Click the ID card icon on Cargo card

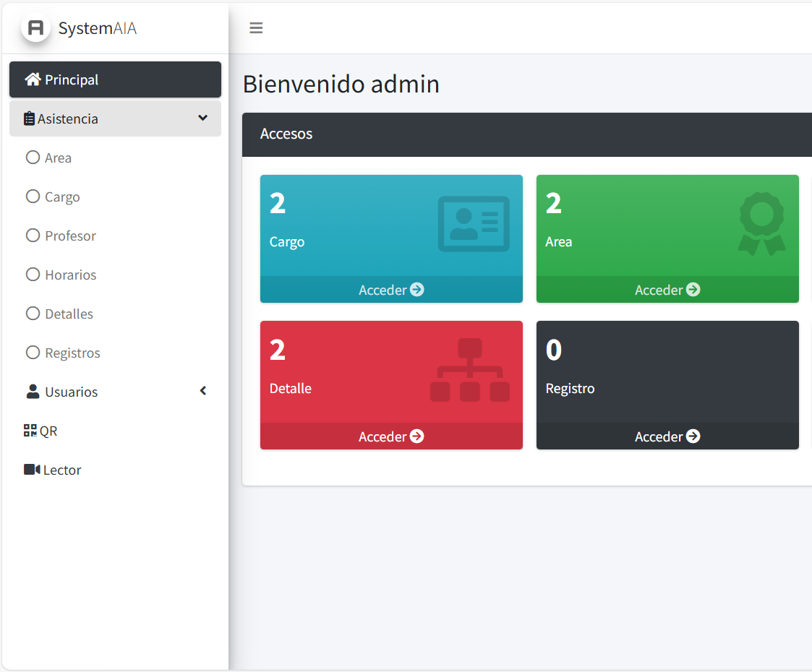point(474,224)
